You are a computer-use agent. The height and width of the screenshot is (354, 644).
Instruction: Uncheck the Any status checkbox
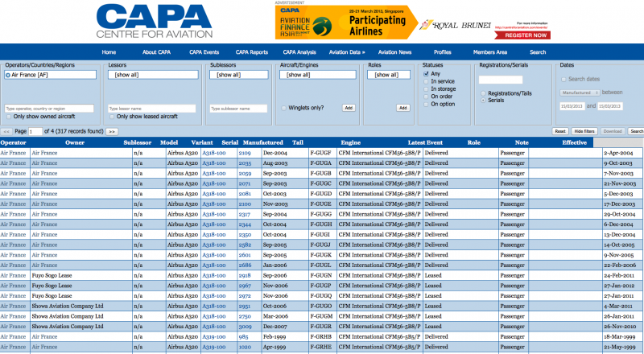click(x=426, y=74)
